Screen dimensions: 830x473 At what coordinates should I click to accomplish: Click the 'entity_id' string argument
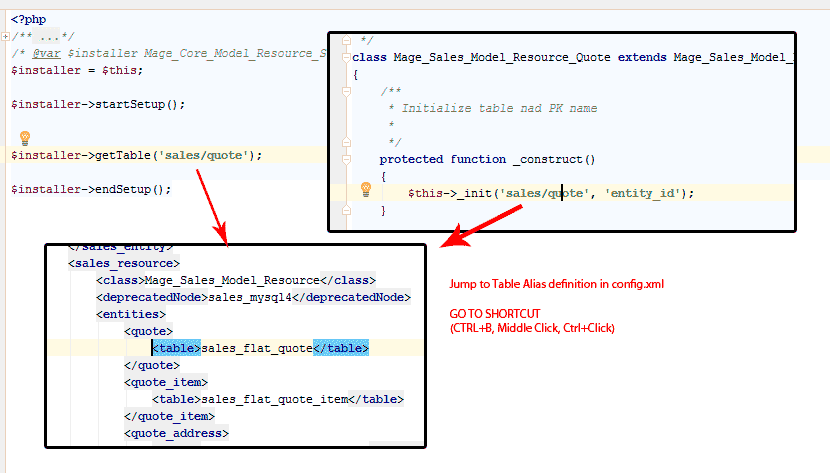pyautogui.click(x=643, y=194)
